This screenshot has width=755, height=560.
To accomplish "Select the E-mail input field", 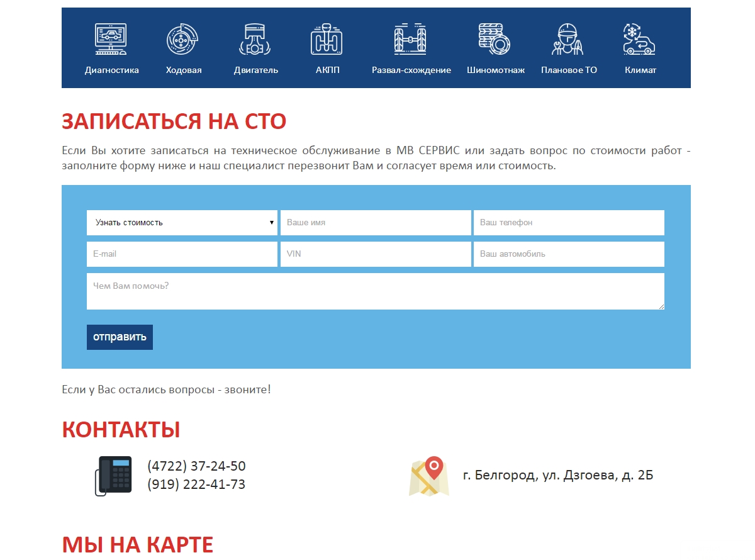I will pos(182,254).
